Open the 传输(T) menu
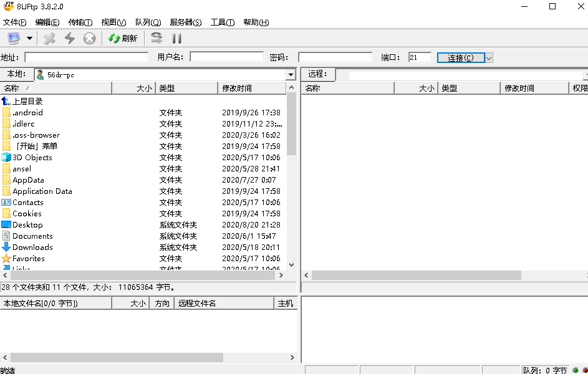Viewport: 588px width, 374px height. coord(80,22)
